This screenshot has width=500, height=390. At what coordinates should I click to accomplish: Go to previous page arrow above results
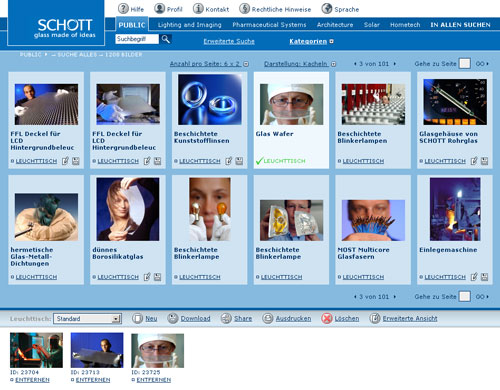click(x=355, y=63)
